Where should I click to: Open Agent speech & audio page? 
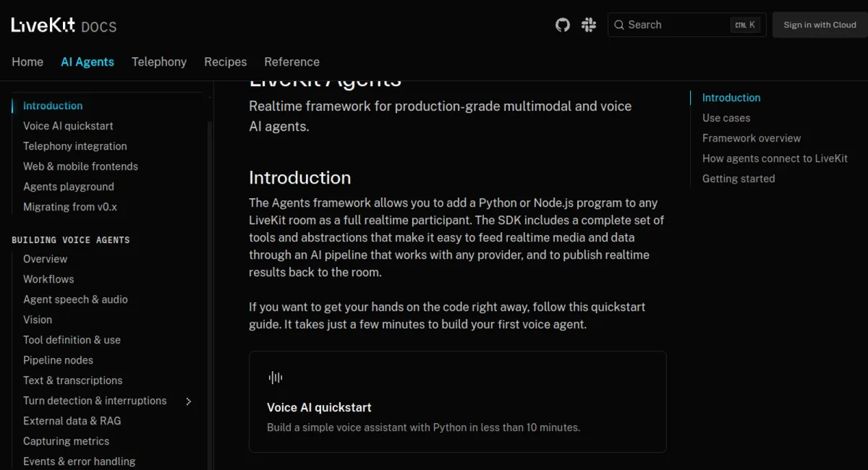tap(75, 299)
